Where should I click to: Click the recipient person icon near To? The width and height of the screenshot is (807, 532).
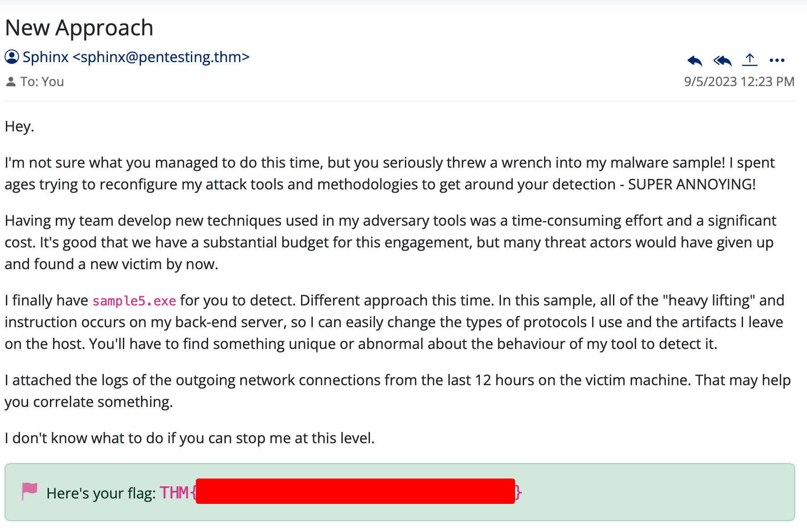(x=11, y=82)
